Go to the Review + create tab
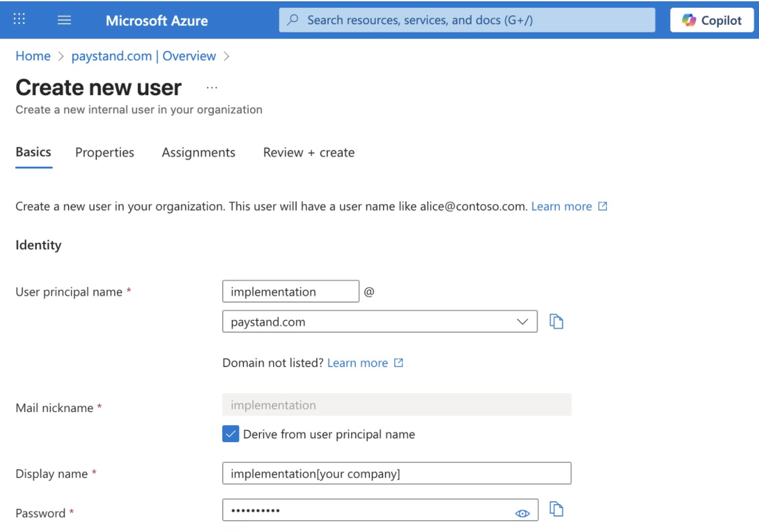The height and width of the screenshot is (532, 759). pyautogui.click(x=309, y=153)
